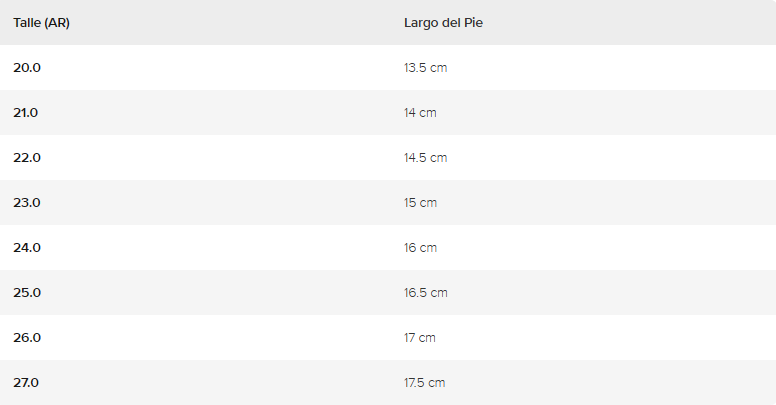Select the size 20.0 cell
Screen dimensions: 776x405
click(27, 67)
